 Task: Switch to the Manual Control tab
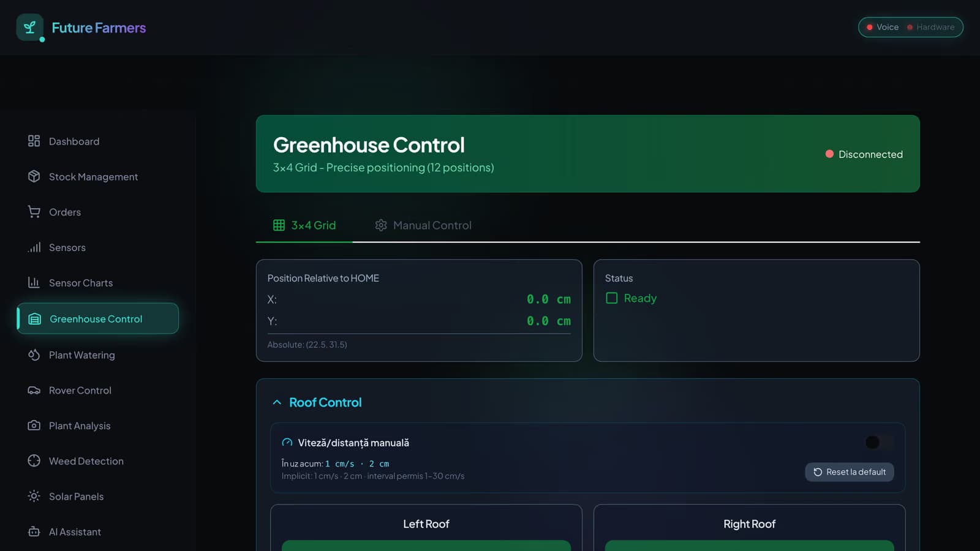point(423,225)
